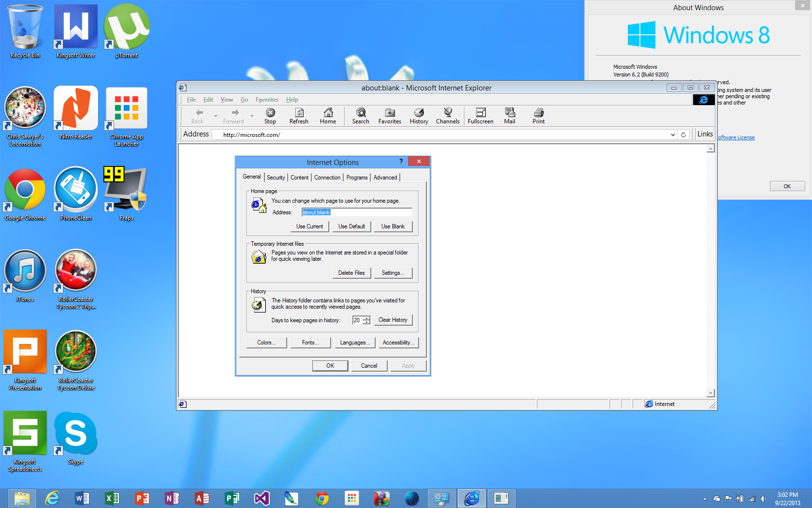The height and width of the screenshot is (508, 812).
Task: Open the History toolbar icon
Action: pyautogui.click(x=419, y=116)
